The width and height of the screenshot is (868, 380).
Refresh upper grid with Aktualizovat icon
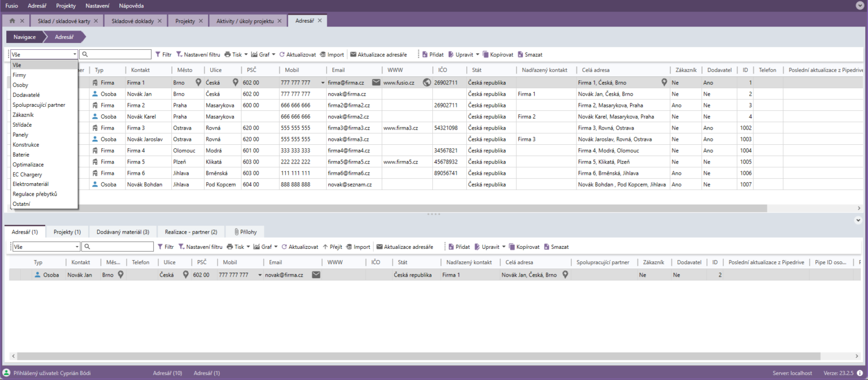click(282, 55)
